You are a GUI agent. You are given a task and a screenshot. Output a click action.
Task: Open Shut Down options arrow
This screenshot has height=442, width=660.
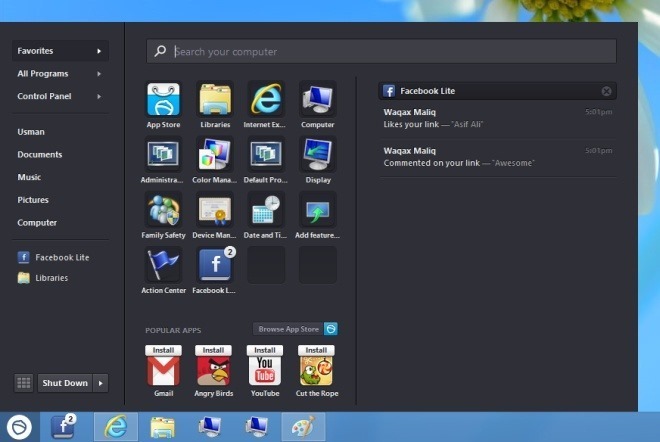point(101,383)
